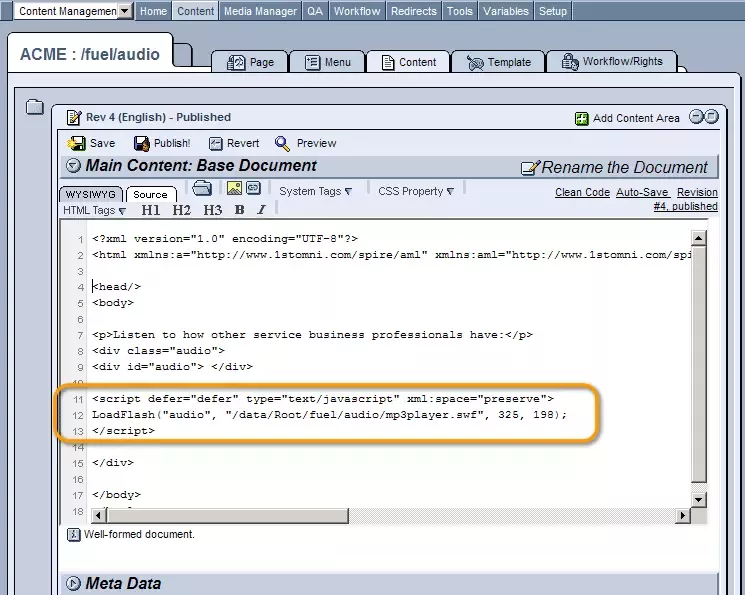Image resolution: width=745 pixels, height=595 pixels.
Task: Toggle bold formatting with B button
Action: (x=239, y=210)
